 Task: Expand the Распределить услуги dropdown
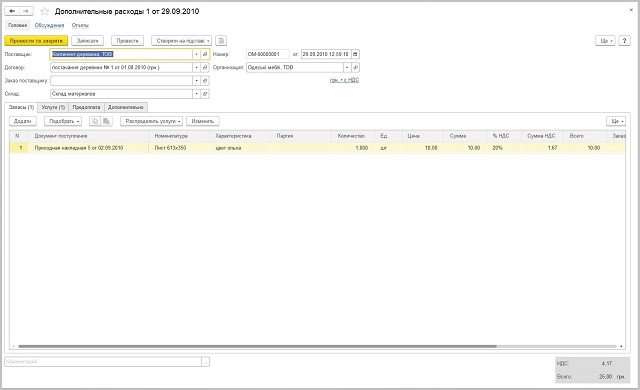click(151, 121)
